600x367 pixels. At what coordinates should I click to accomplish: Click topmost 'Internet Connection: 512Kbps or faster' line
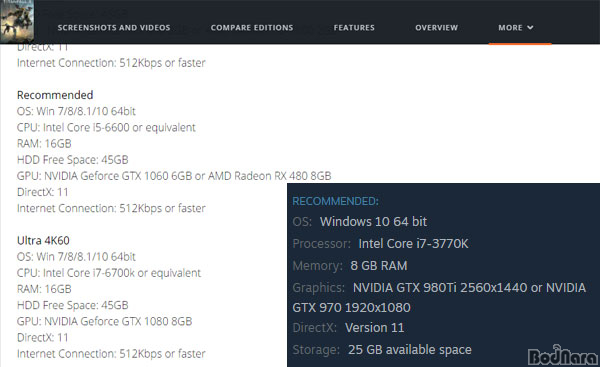coord(111,63)
